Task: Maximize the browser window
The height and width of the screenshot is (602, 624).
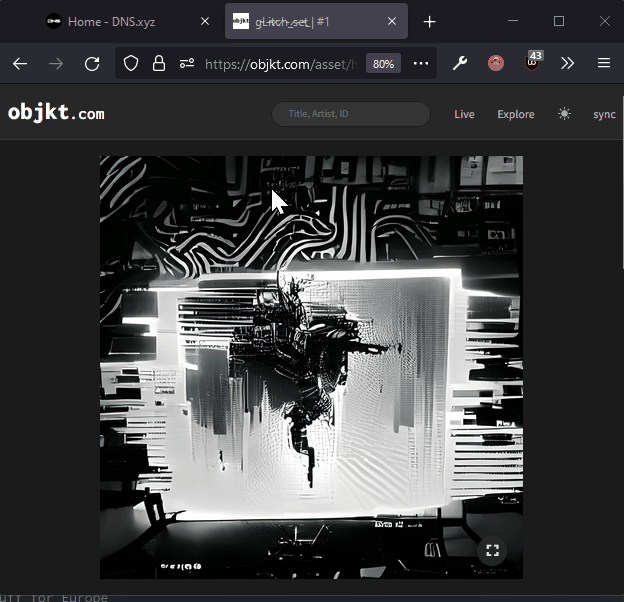Action: (x=559, y=21)
